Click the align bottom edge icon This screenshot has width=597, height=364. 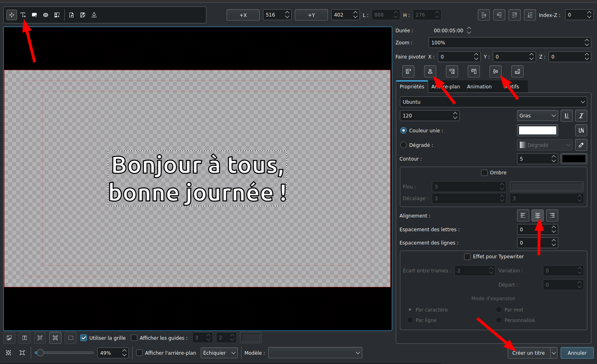tap(517, 71)
